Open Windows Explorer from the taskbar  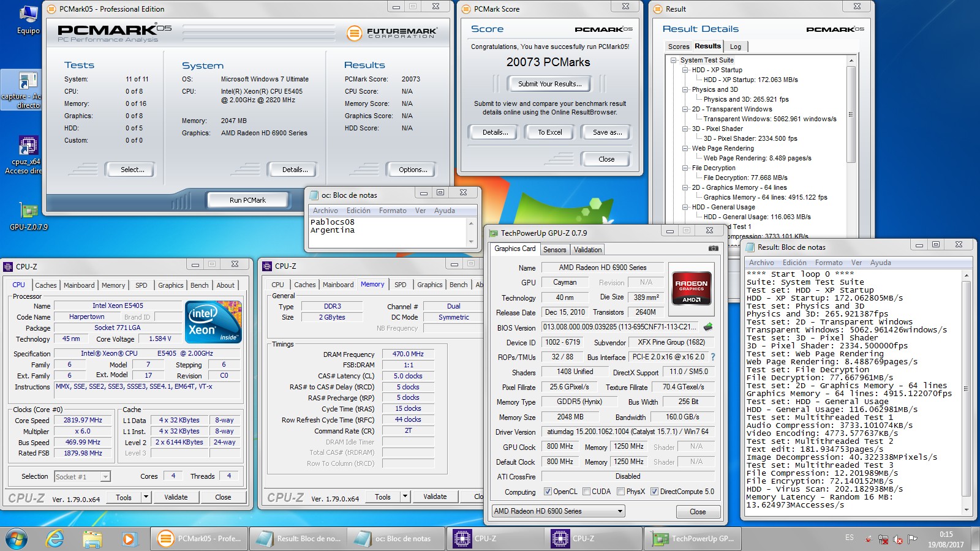click(92, 539)
